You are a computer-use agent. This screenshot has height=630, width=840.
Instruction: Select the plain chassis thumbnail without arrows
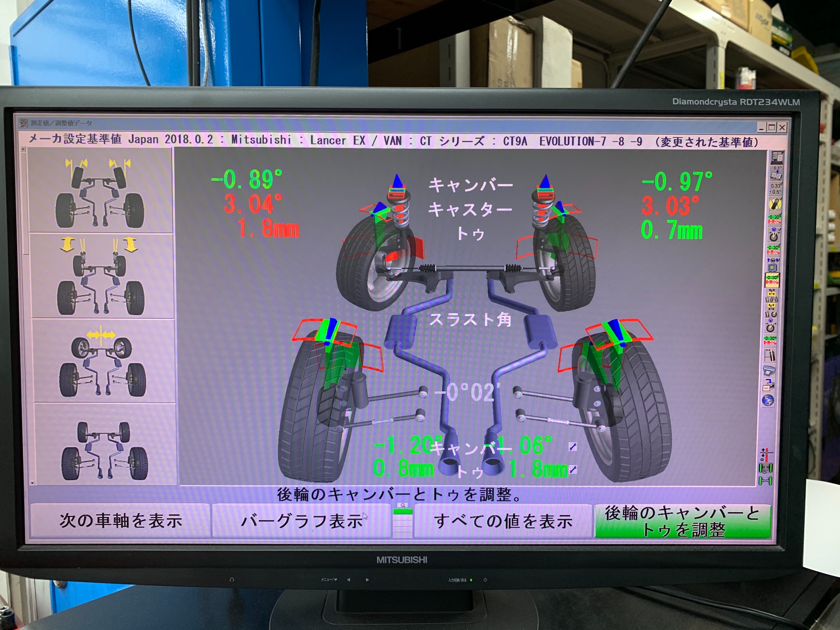pos(105,444)
